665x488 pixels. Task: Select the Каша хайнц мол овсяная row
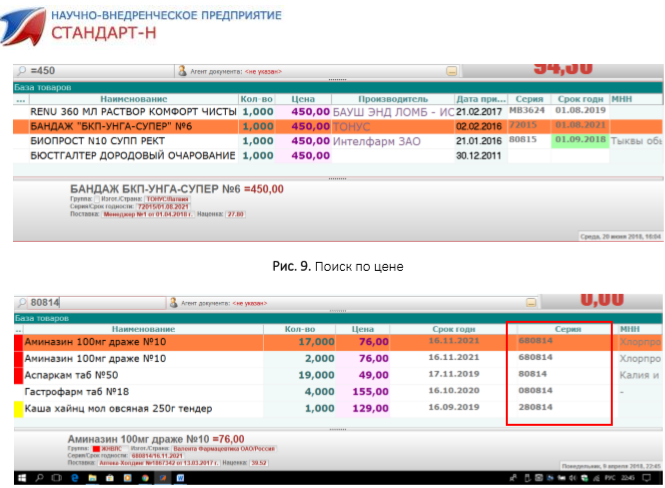click(338, 409)
